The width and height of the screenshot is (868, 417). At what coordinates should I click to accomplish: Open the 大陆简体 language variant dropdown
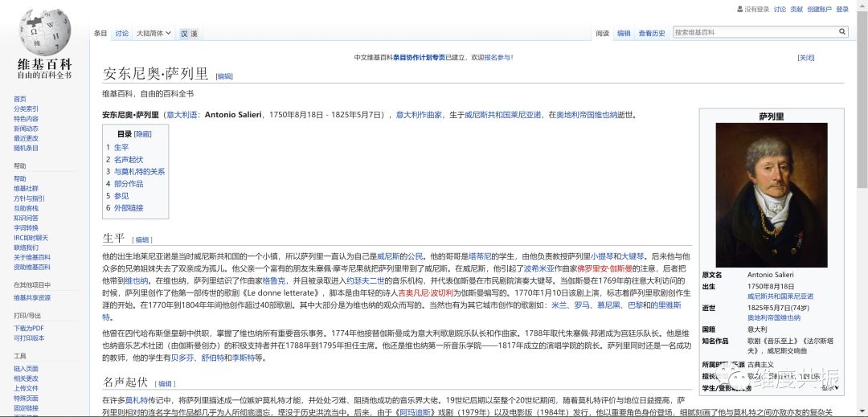154,33
